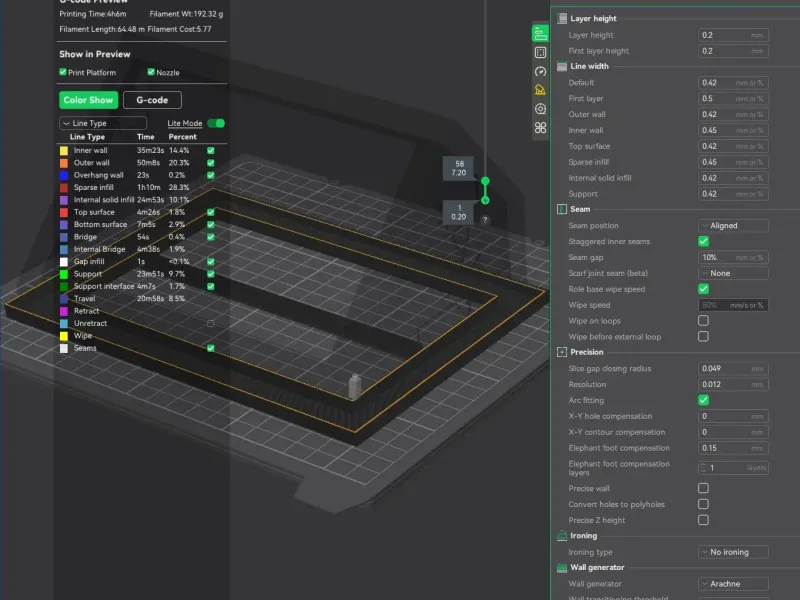Click the lower layer slider handle
This screenshot has width=800, height=600.
[x=485, y=201]
